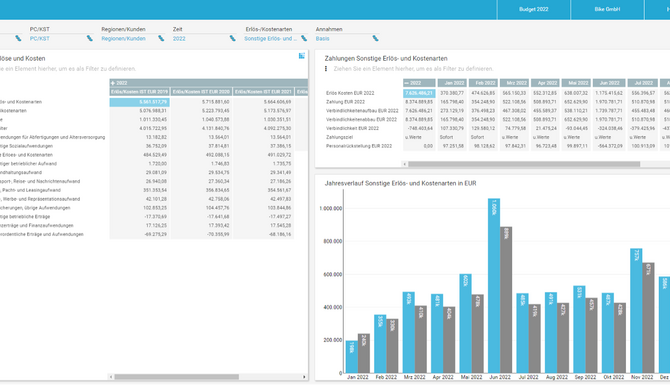Viewport: 670px width, 385px height.
Task: Click blue Nov 2022 bar labeled 757k
Action: coord(636,311)
